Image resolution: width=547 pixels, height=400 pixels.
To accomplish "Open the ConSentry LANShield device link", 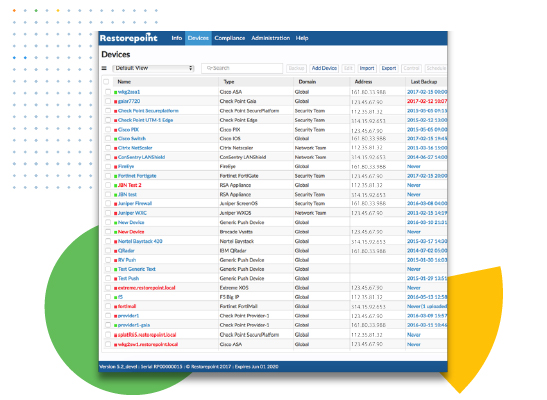I will pos(141,157).
